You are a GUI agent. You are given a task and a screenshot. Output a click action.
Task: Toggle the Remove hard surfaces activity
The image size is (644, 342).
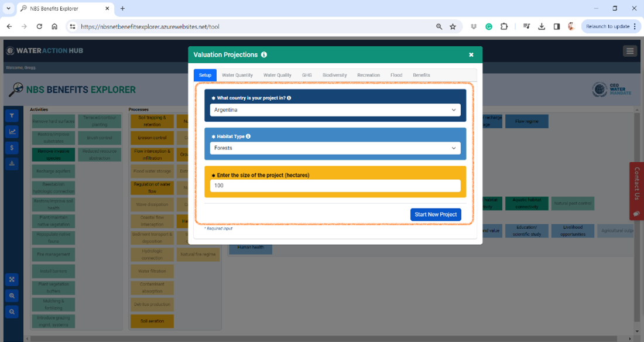(53, 121)
